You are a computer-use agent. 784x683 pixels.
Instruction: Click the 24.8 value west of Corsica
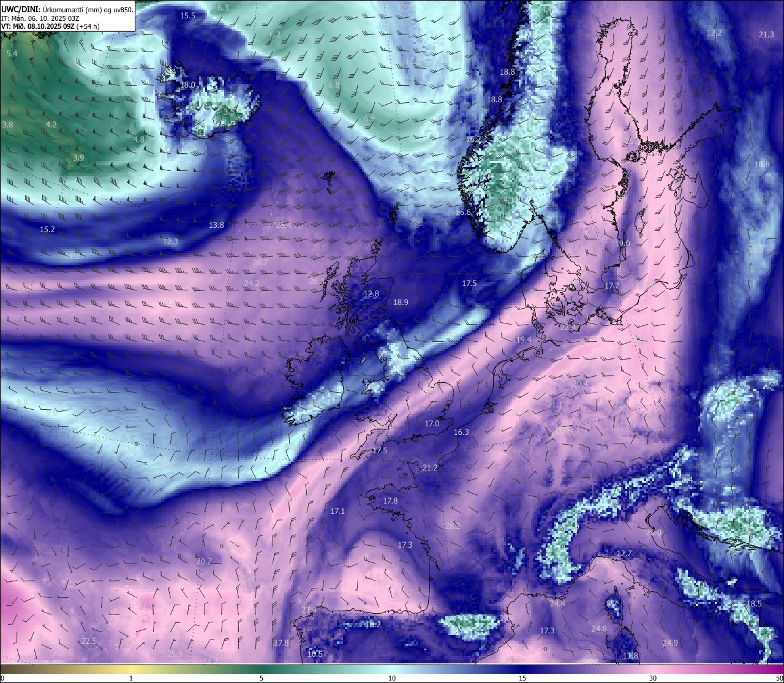pos(599,628)
